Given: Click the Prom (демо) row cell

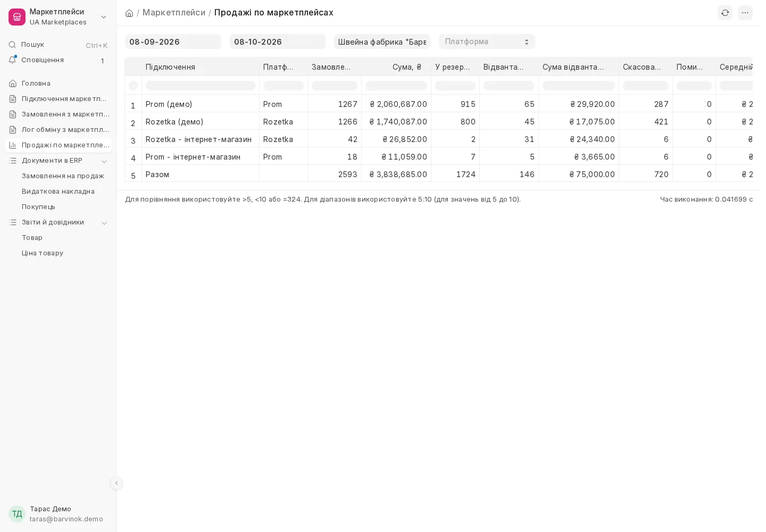Looking at the screenshot, I should point(201,104).
